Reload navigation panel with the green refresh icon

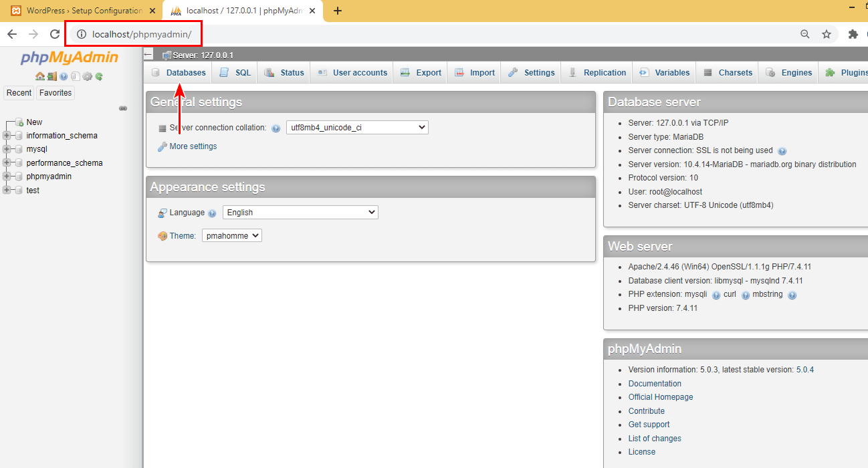[x=99, y=76]
